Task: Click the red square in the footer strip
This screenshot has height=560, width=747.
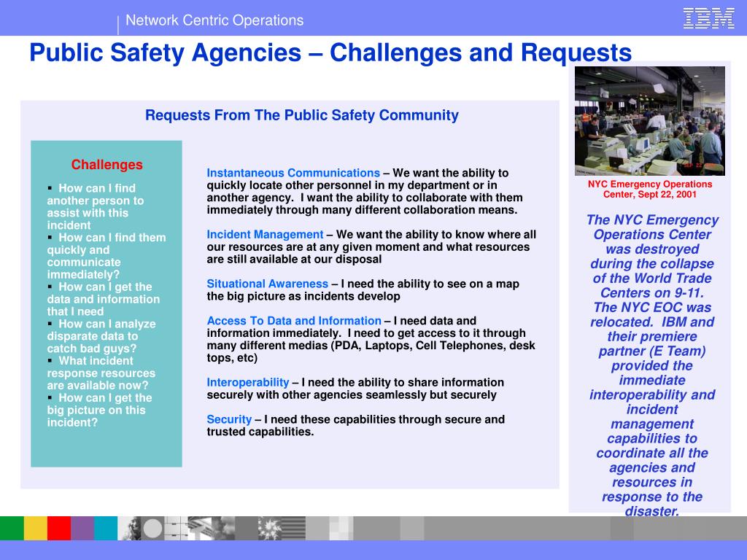Action: point(59,528)
